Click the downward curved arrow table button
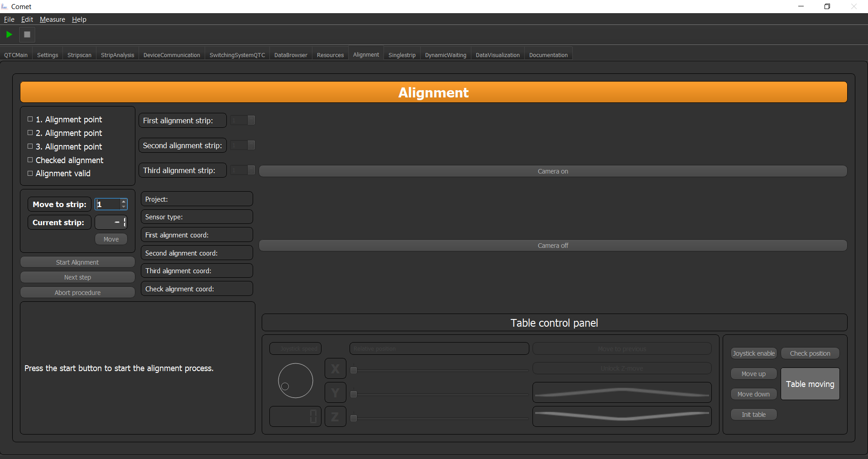This screenshot has height=459, width=868. point(622,417)
